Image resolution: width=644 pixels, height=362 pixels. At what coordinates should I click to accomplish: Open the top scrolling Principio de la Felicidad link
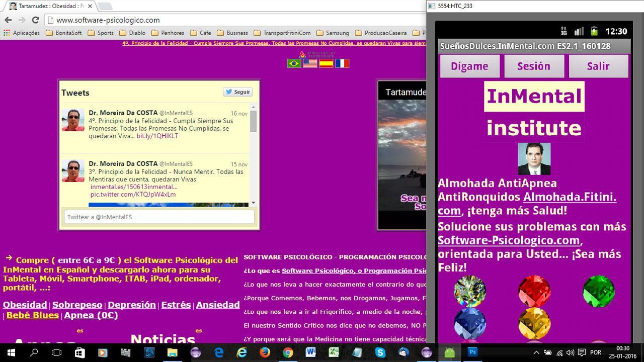pos(274,43)
